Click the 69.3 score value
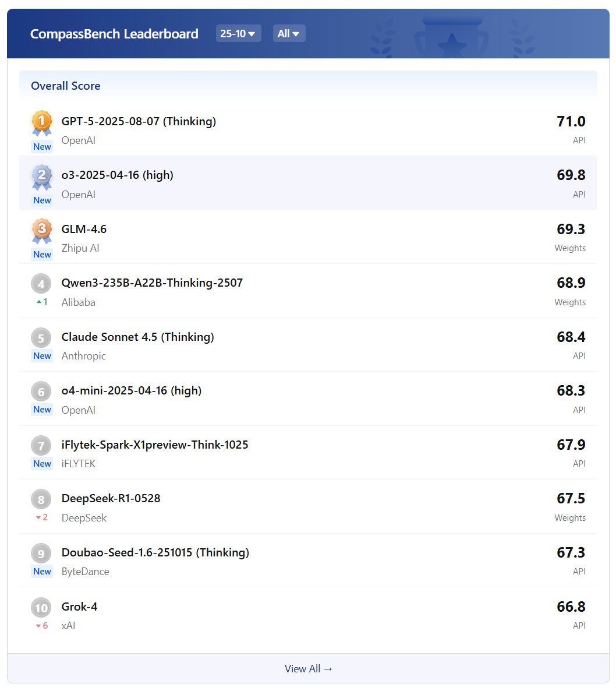 coord(571,229)
